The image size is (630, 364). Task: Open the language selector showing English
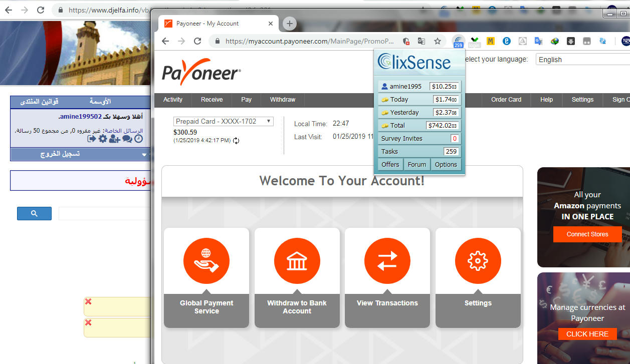(582, 59)
